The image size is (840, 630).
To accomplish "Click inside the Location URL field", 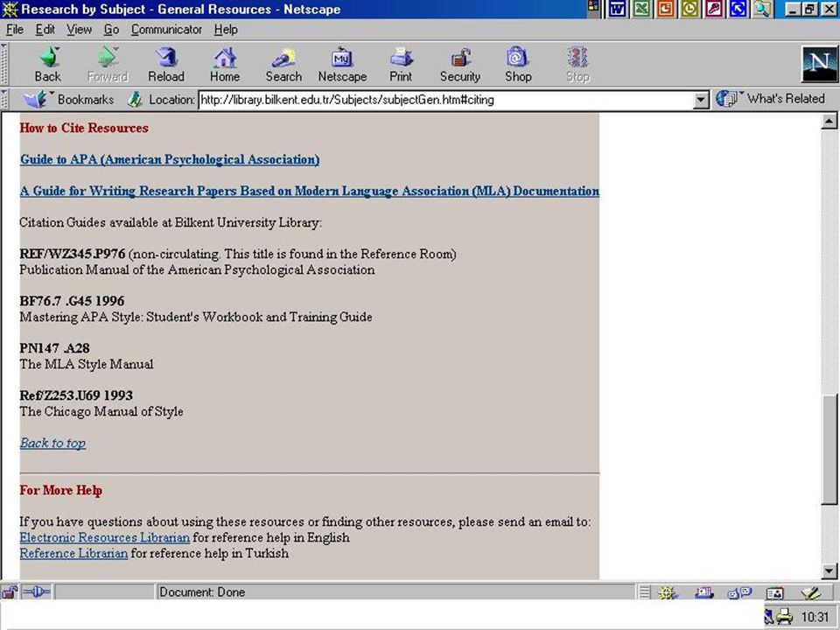I will [x=445, y=100].
